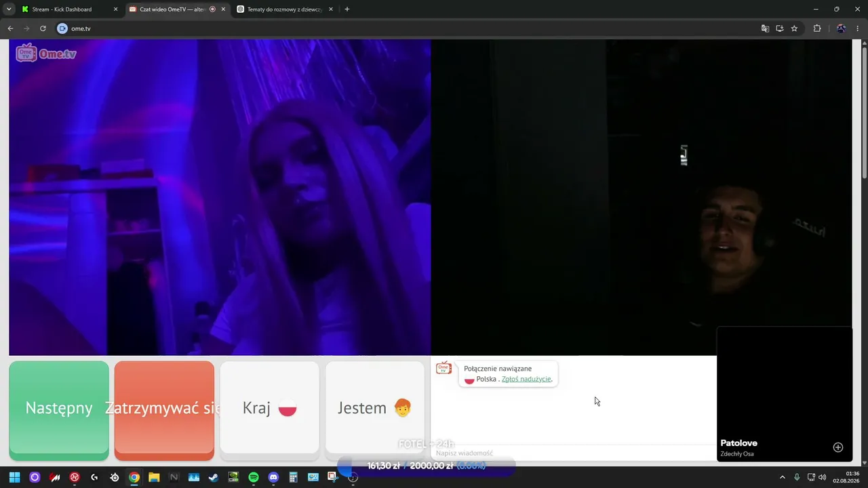This screenshot has height=488, width=868.
Task: Open the Chrome three-dot menu
Action: 859,28
